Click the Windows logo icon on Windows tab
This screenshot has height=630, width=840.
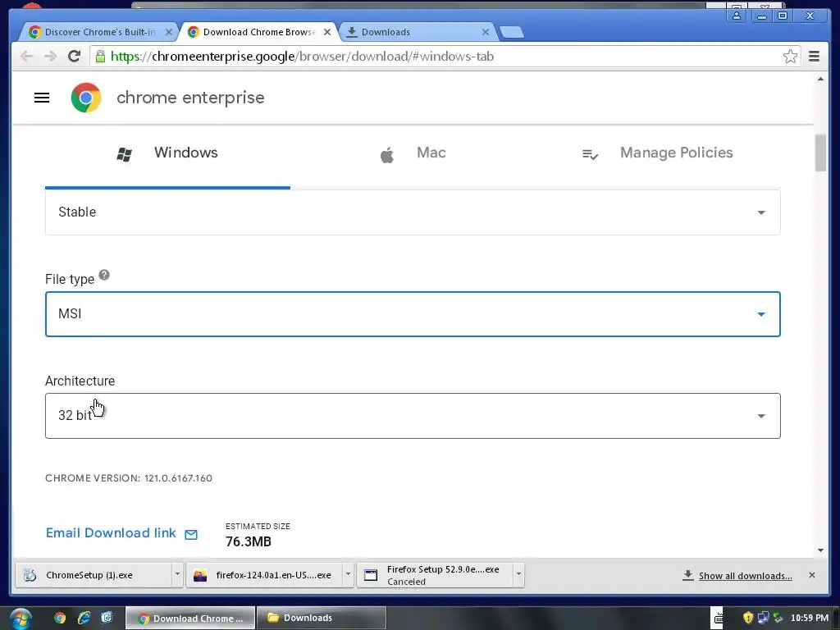[125, 155]
